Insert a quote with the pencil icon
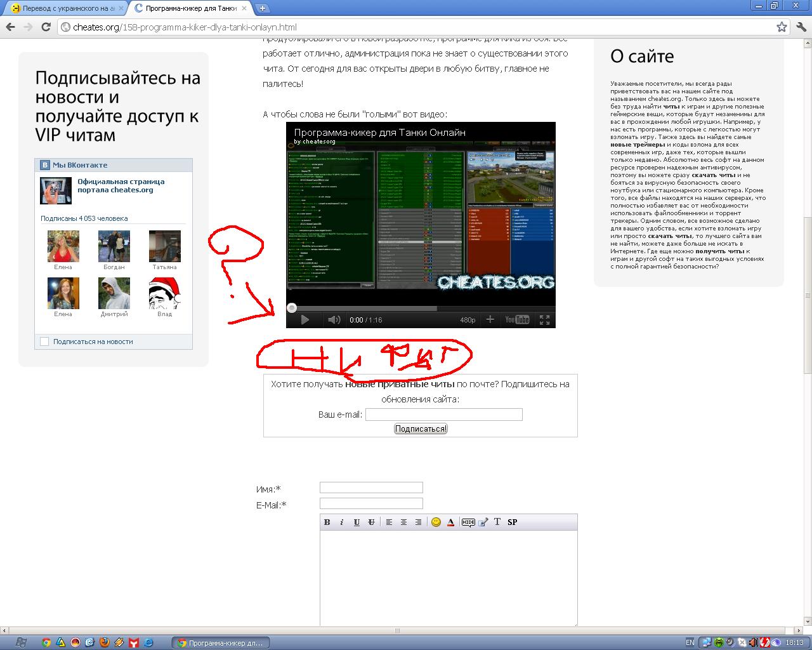The height and width of the screenshot is (650, 812). pos(483,522)
